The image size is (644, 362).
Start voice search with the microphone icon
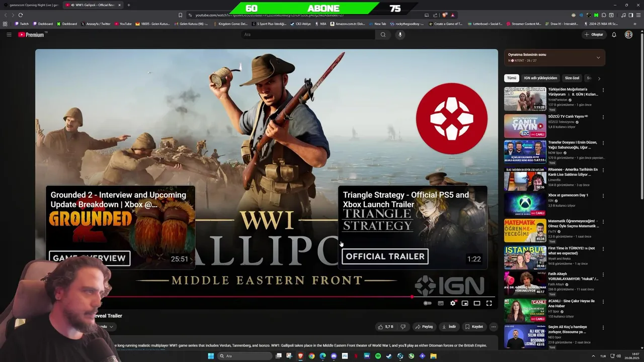point(400,35)
